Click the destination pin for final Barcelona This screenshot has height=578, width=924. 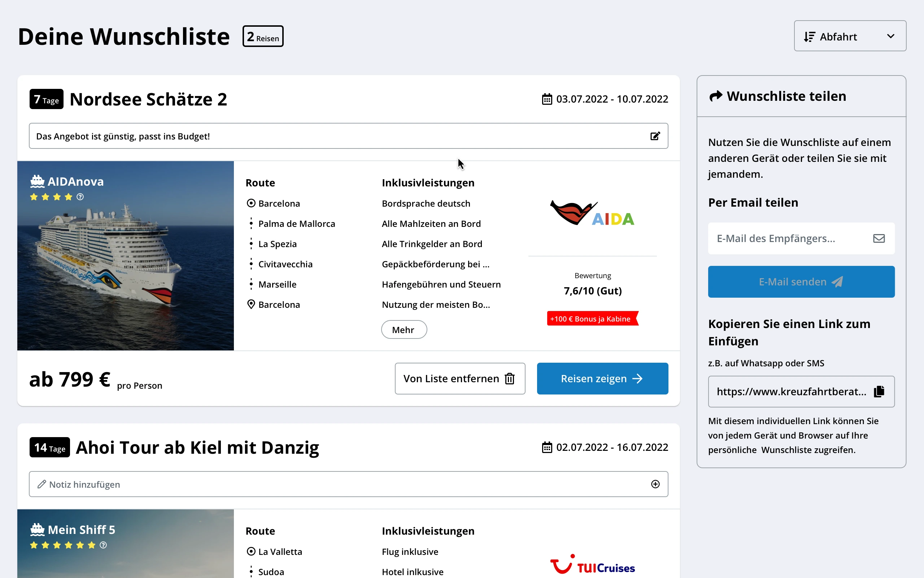tap(251, 304)
